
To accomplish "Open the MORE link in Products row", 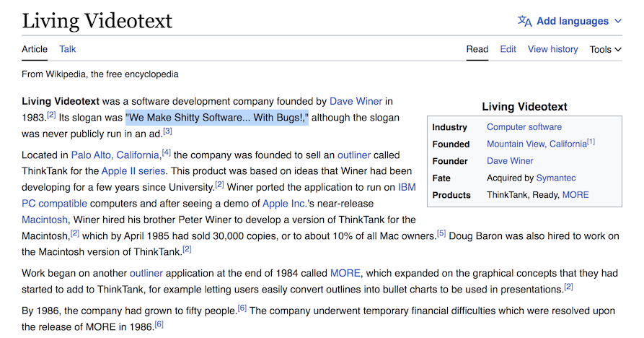I will (575, 195).
